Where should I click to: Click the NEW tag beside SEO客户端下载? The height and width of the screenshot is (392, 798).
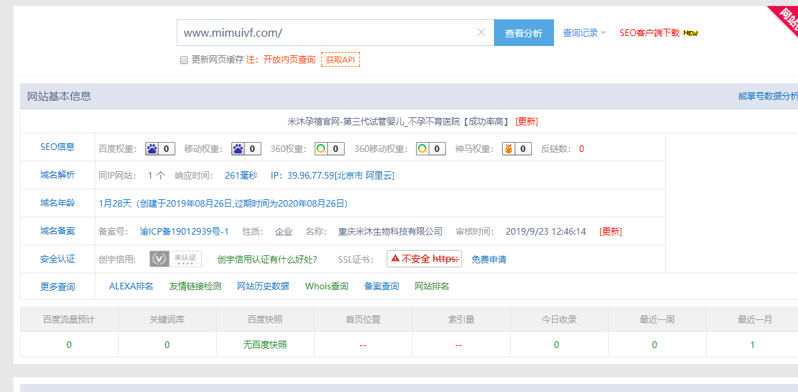(x=690, y=33)
